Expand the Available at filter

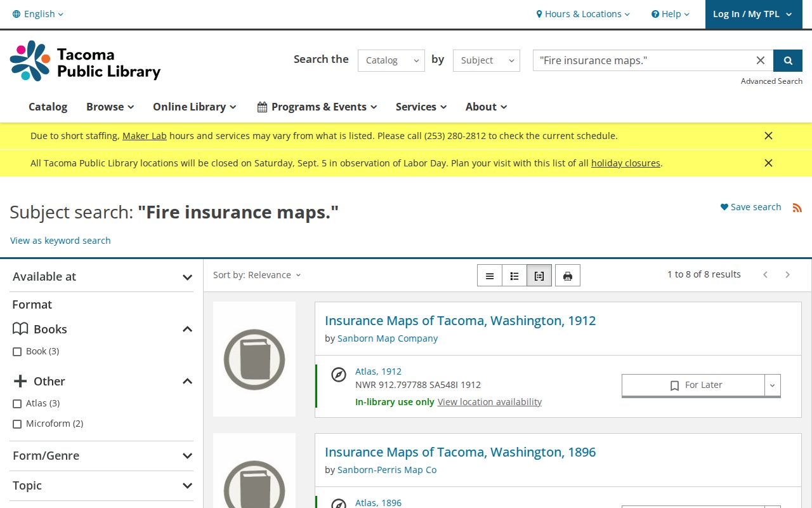pyautogui.click(x=101, y=277)
